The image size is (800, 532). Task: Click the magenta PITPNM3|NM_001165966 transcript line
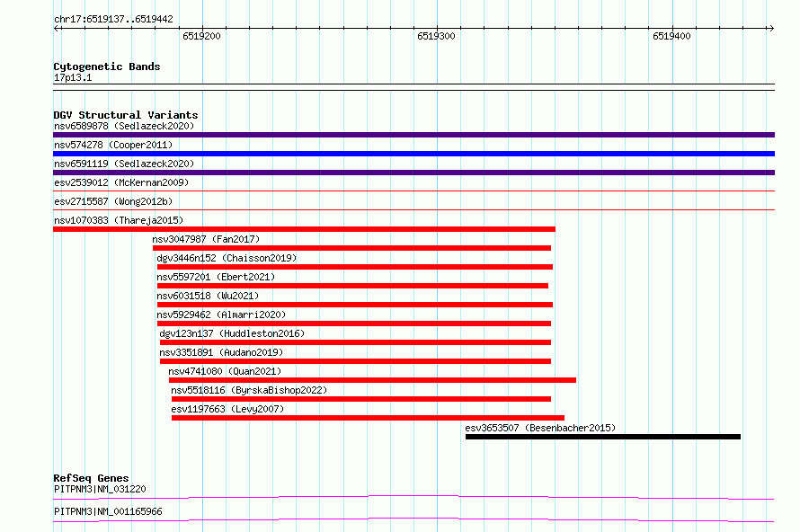413,519
